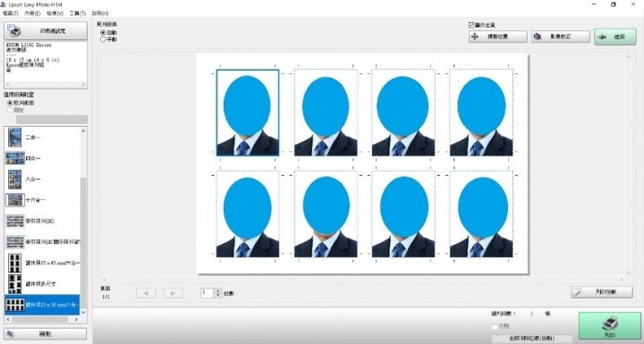Image resolution: width=644 pixels, height=344 pixels.
Task: Select the highlighted first photo in top row
Action: [x=248, y=113]
